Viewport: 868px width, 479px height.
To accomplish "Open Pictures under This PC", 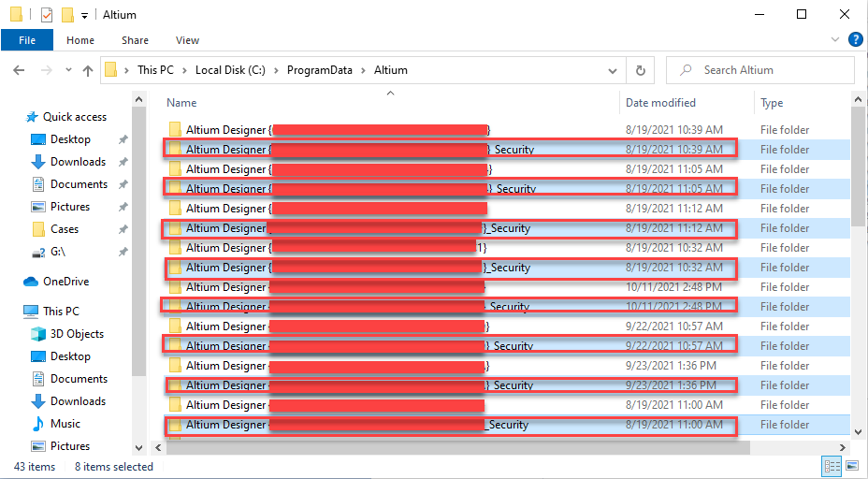I will 70,446.
